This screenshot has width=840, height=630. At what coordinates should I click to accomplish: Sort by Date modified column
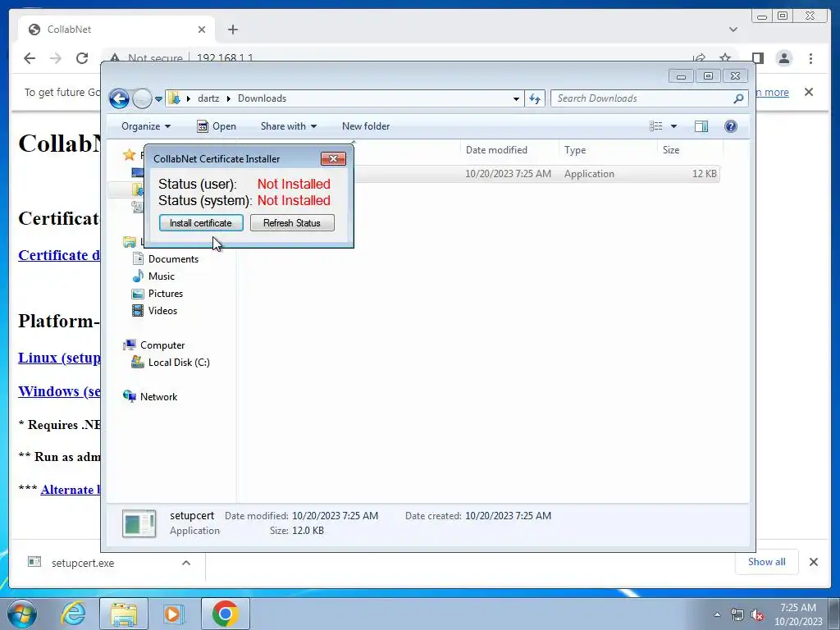click(x=509, y=150)
